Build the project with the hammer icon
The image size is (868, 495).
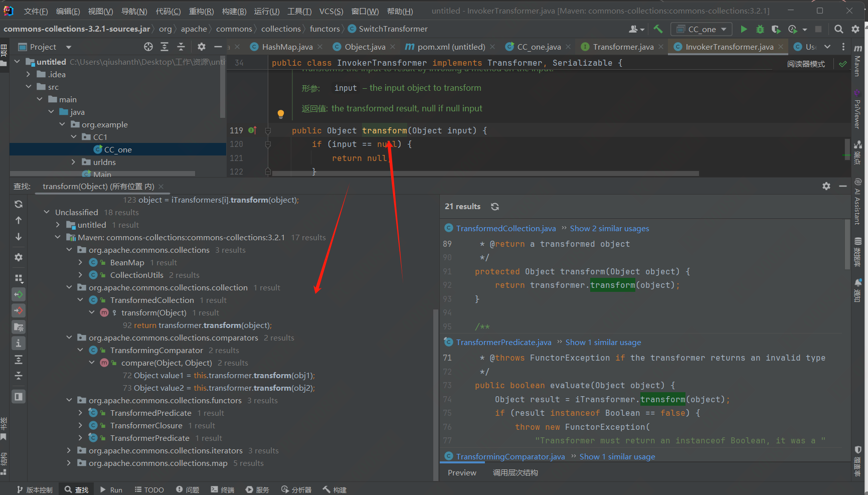[x=658, y=30]
